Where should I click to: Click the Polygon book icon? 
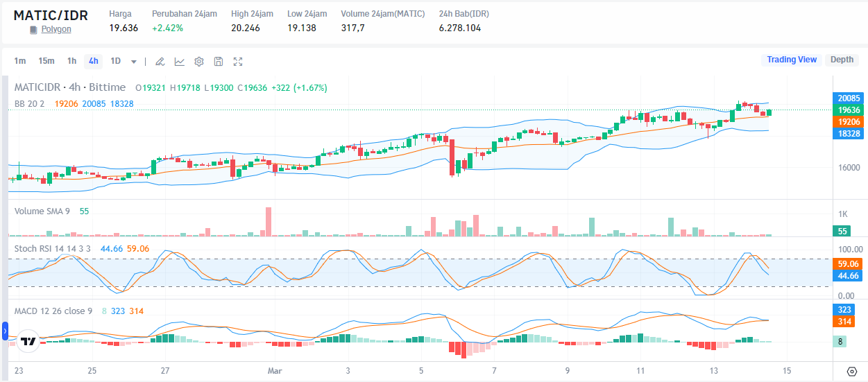(33, 30)
